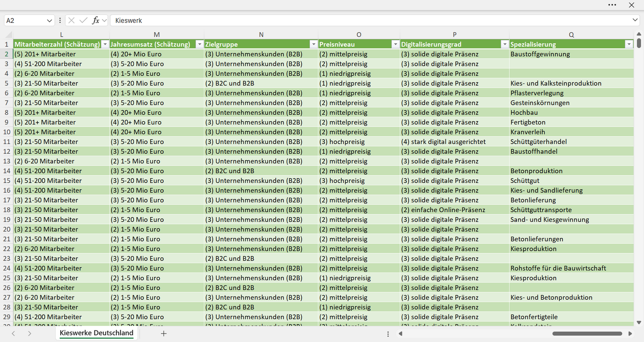Open the Mitarbeiterzahl filter dropdown
The width and height of the screenshot is (644, 342).
(x=105, y=44)
